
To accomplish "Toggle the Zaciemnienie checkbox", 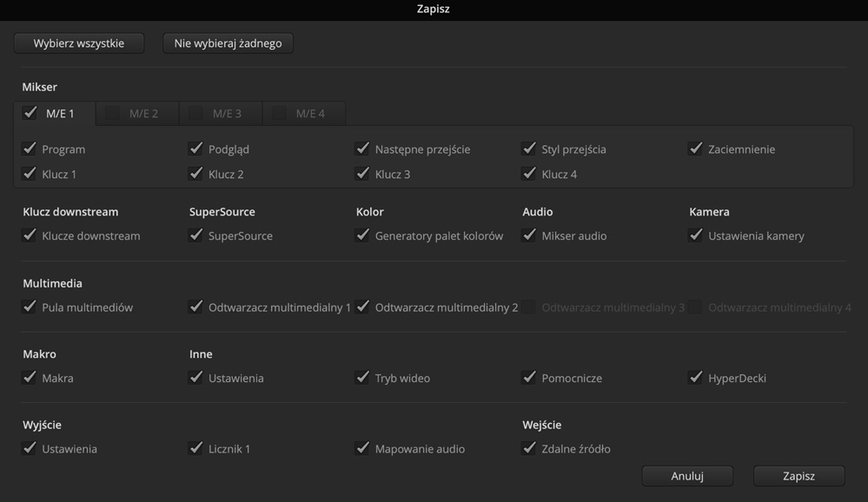I will tap(696, 149).
